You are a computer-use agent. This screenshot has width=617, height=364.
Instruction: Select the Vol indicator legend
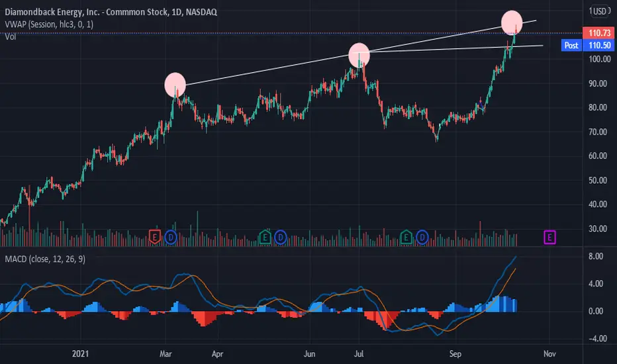coord(10,37)
